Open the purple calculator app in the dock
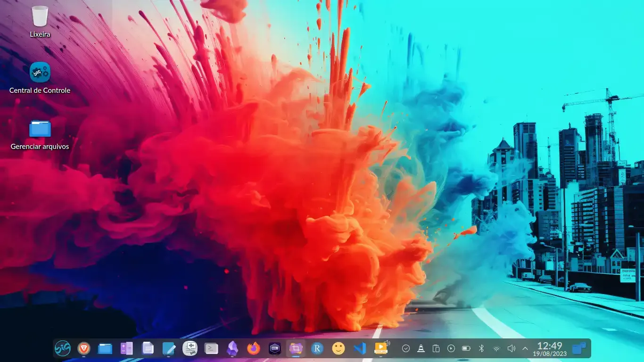The height and width of the screenshot is (362, 644). (126, 348)
